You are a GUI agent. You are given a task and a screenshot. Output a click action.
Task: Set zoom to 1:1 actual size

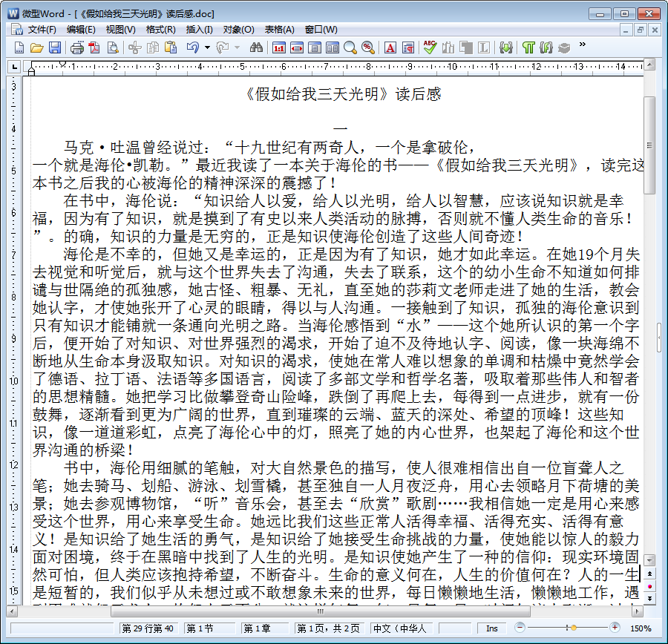coord(279,47)
